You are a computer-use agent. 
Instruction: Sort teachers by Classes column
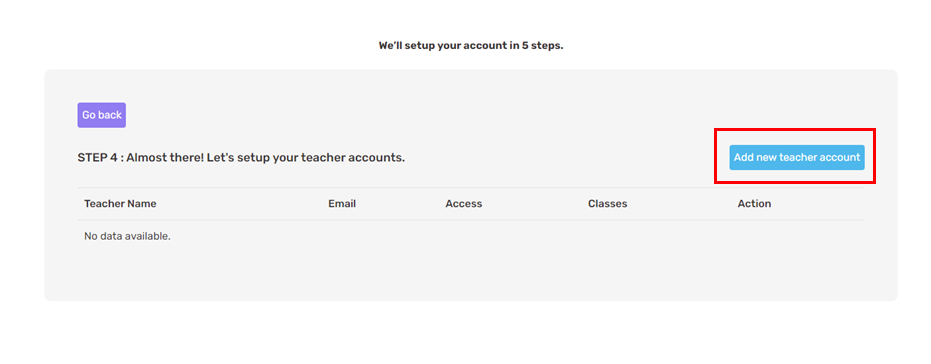[607, 204]
